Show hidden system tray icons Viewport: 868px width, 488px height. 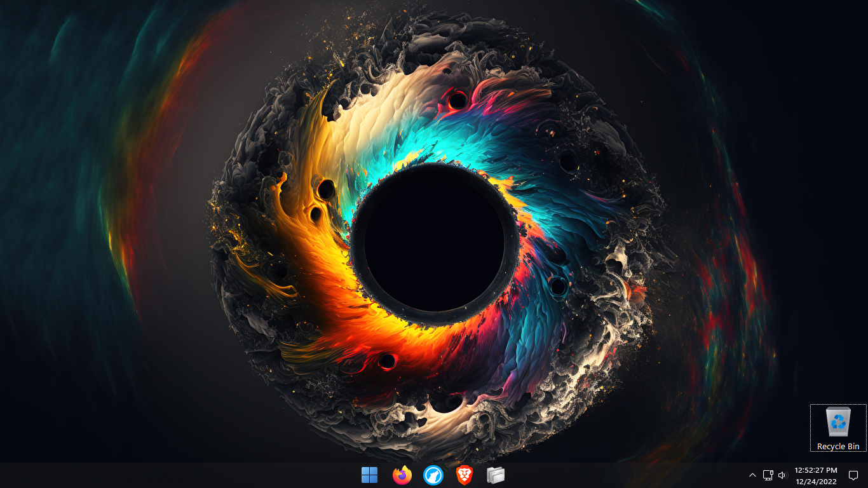tap(753, 475)
